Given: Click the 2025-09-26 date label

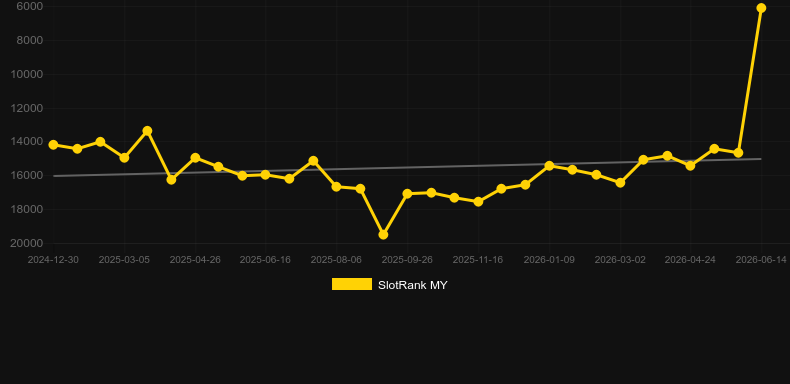Looking at the screenshot, I should coord(407,260).
